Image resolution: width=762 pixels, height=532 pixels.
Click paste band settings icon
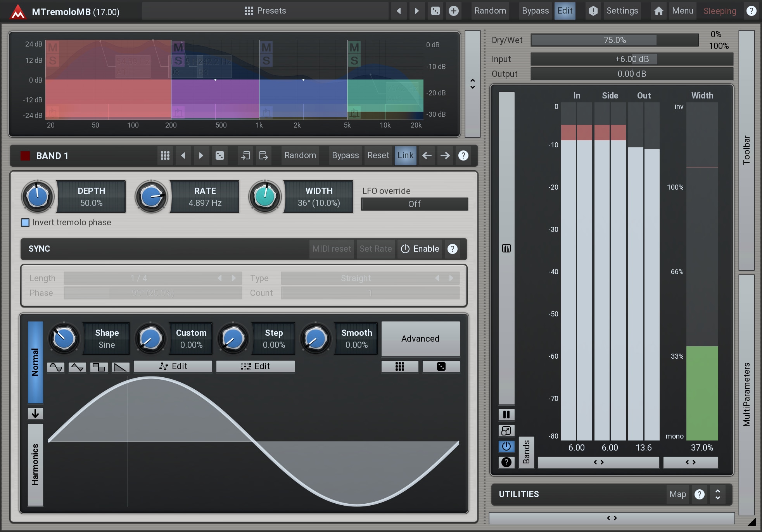pos(264,155)
